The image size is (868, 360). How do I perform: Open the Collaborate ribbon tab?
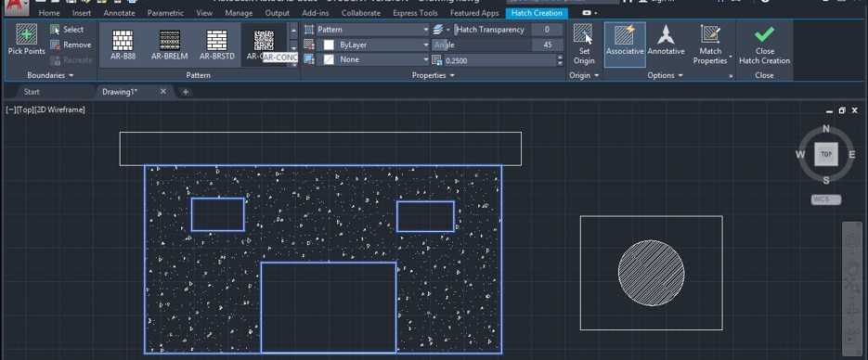click(x=361, y=13)
